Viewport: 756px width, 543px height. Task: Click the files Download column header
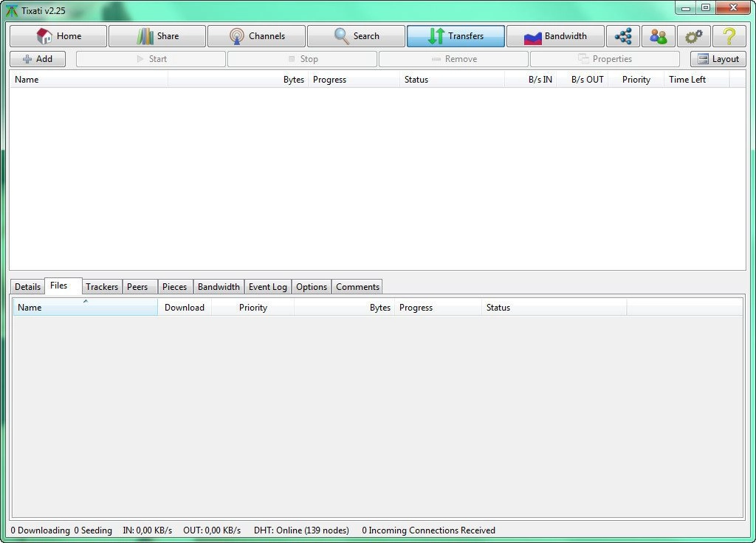[x=185, y=308]
